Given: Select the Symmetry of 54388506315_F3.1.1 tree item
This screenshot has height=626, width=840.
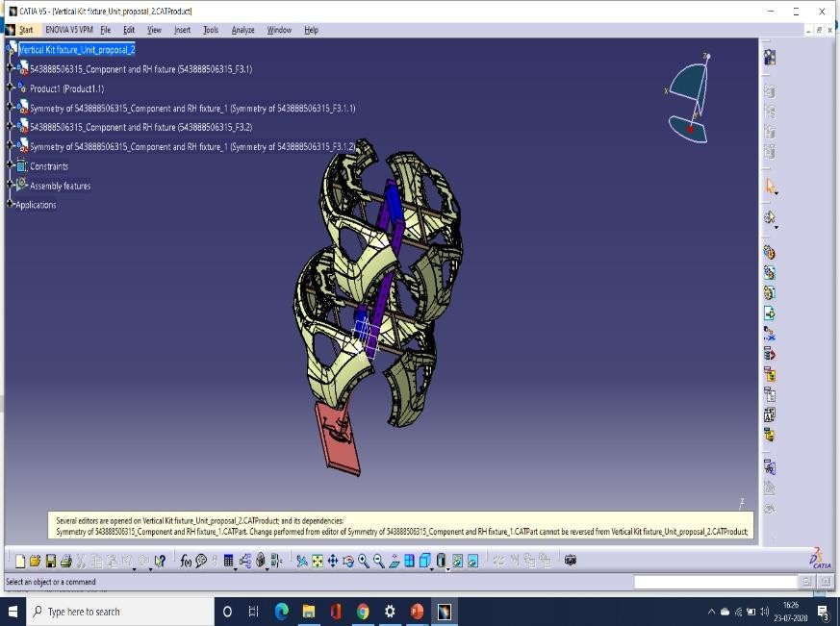Looking at the screenshot, I should pyautogui.click(x=192, y=108).
